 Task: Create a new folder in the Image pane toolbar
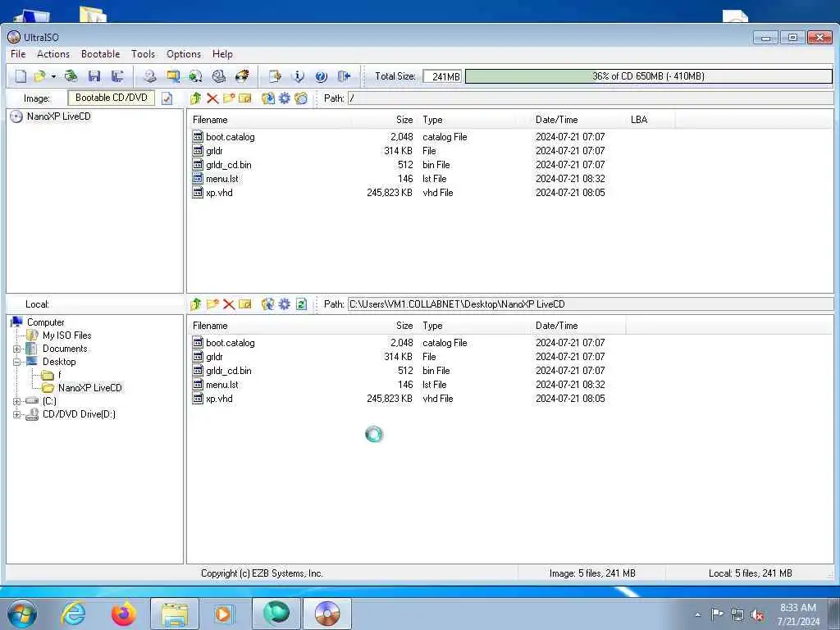tap(229, 98)
